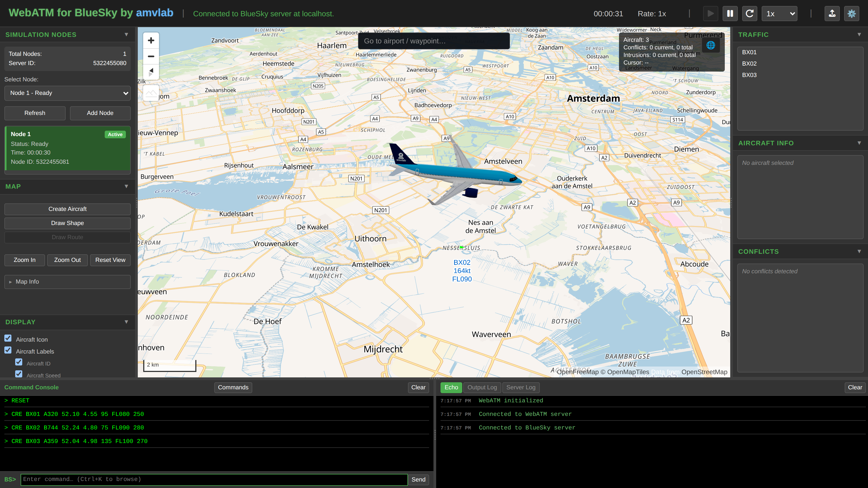Screen dimensions: 868x488
Task: Uncheck the Aircraft ID checkbox
Action: click(19, 362)
